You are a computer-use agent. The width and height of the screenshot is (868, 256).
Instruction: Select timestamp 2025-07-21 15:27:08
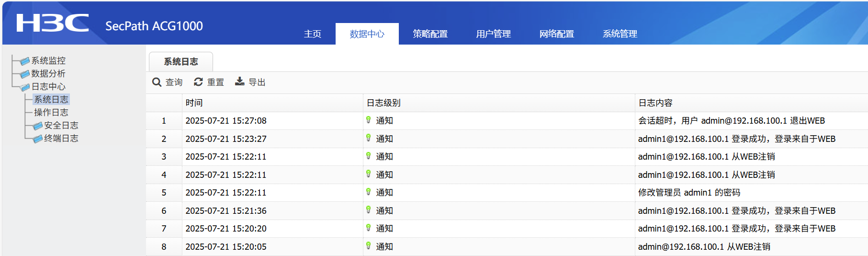pyautogui.click(x=226, y=121)
